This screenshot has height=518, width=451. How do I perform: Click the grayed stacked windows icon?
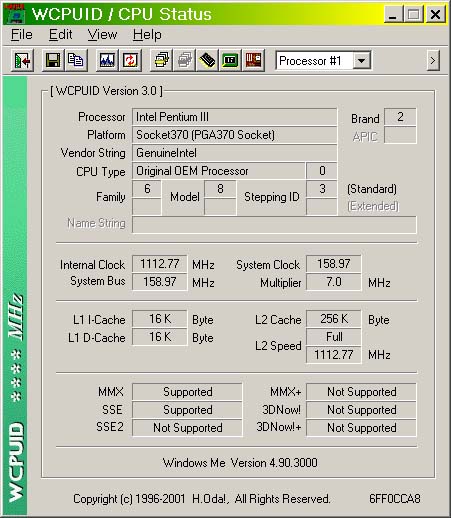tap(184, 60)
